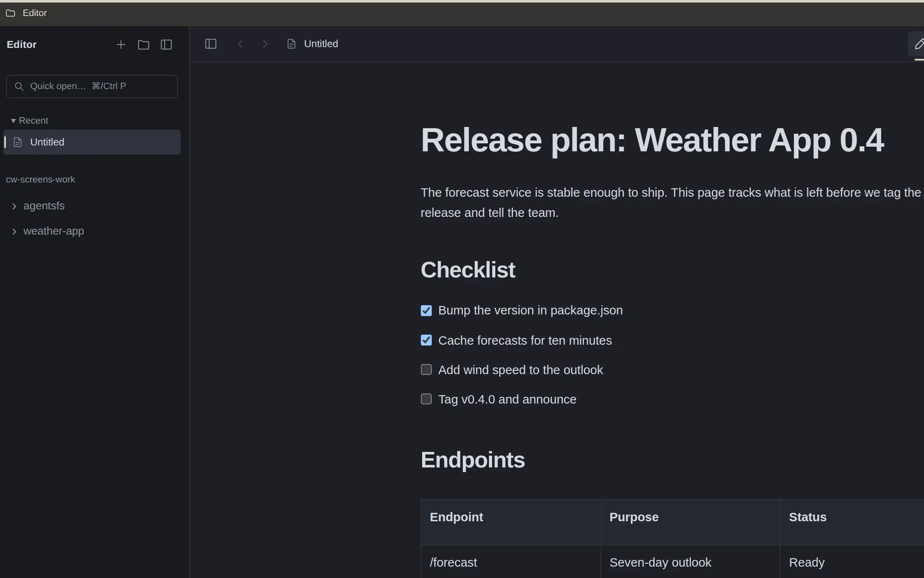Click file icon of Untitled in Recent
Viewport: 924px width, 578px height.
[18, 142]
